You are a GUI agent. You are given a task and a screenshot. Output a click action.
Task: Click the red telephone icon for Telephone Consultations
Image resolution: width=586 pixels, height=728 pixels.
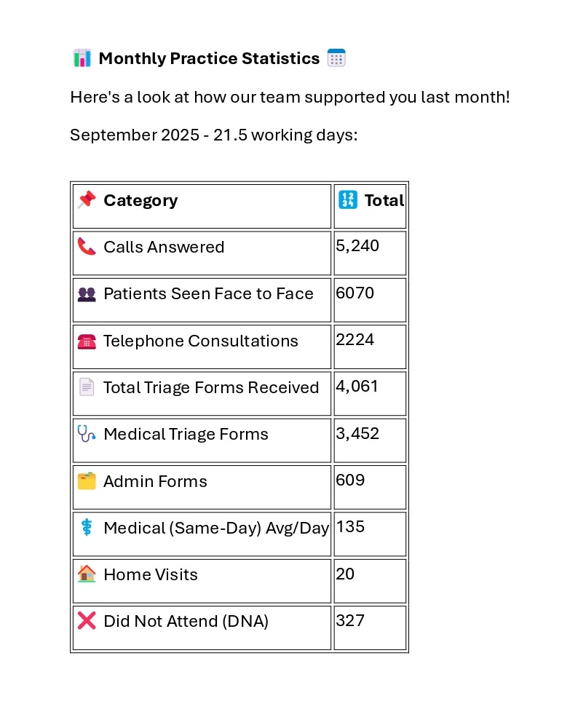pos(87,341)
